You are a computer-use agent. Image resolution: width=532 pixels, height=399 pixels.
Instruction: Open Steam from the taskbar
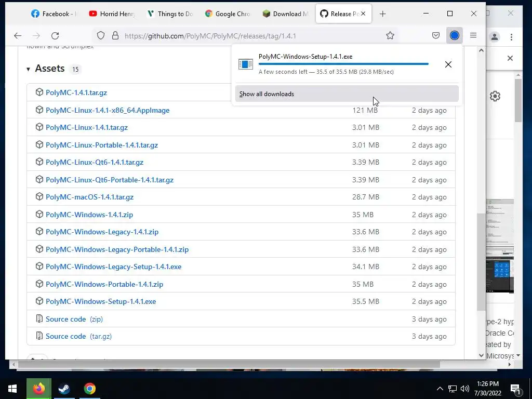tap(64, 389)
